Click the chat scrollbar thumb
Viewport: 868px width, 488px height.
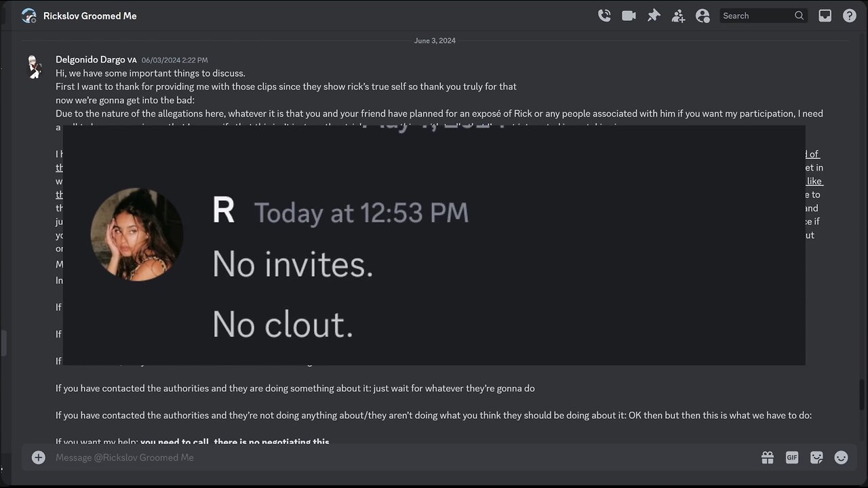[x=863, y=394]
